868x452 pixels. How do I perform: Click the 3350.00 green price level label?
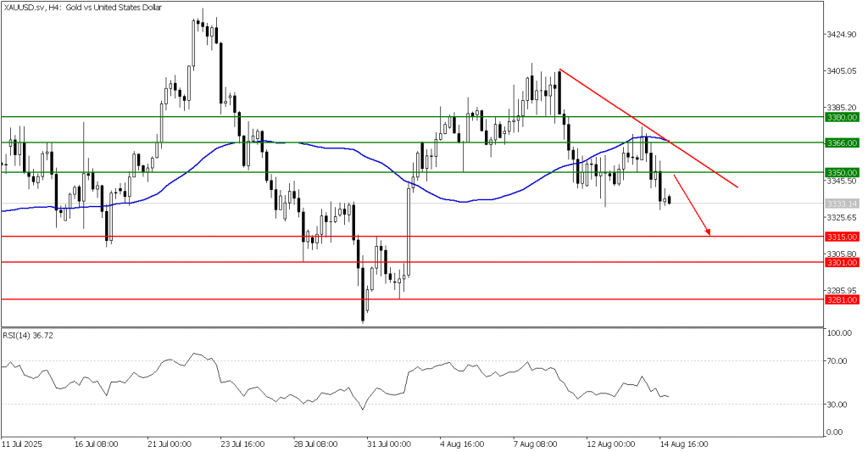point(842,173)
